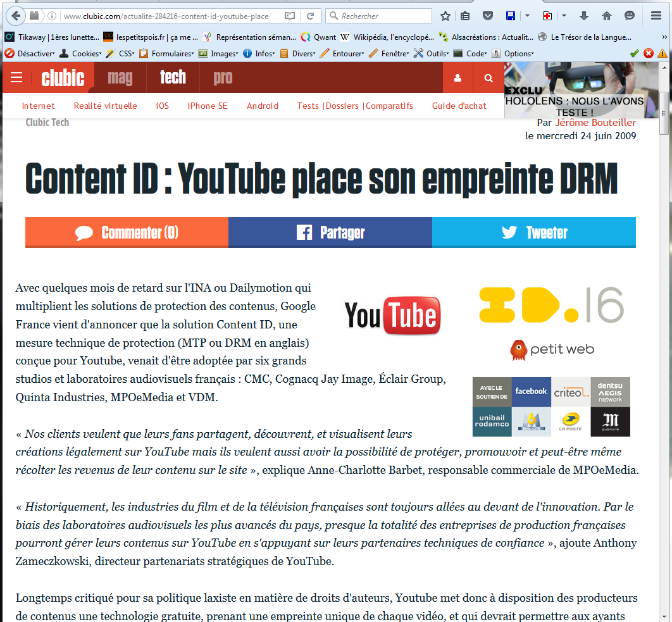This screenshot has height=622, width=672.
Task: Open author Jérôme Bouteiller link
Action: 595,123
